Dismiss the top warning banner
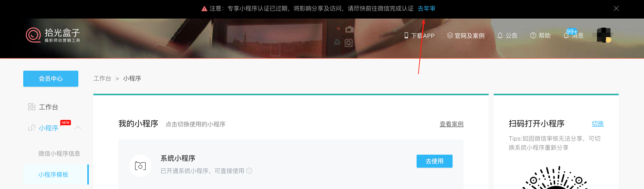This screenshot has width=644, height=189. (x=616, y=9)
